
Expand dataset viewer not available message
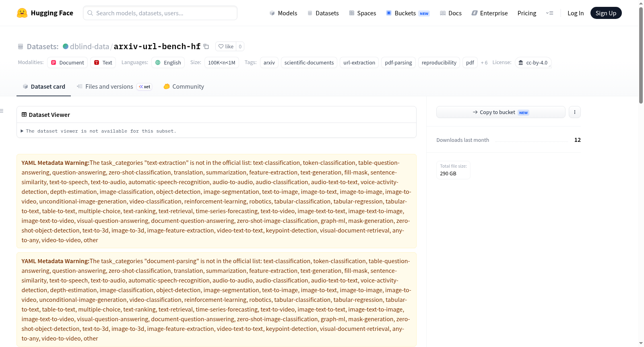point(99,131)
